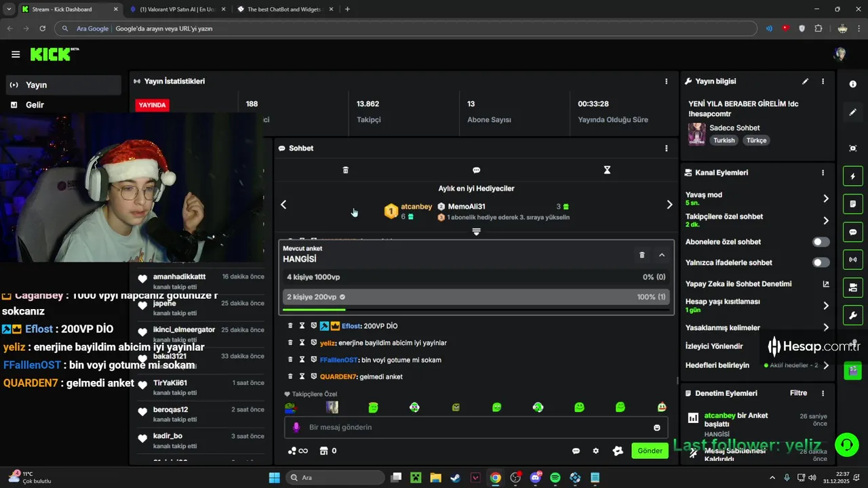
Task: Open Yayın İstatistikleri three-dot menu
Action: (666, 81)
